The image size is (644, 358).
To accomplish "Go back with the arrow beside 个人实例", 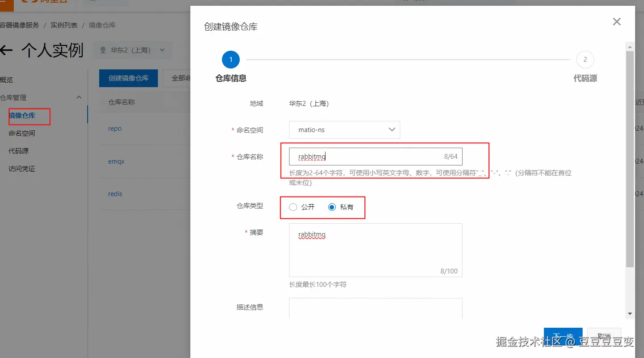I will (x=6, y=50).
